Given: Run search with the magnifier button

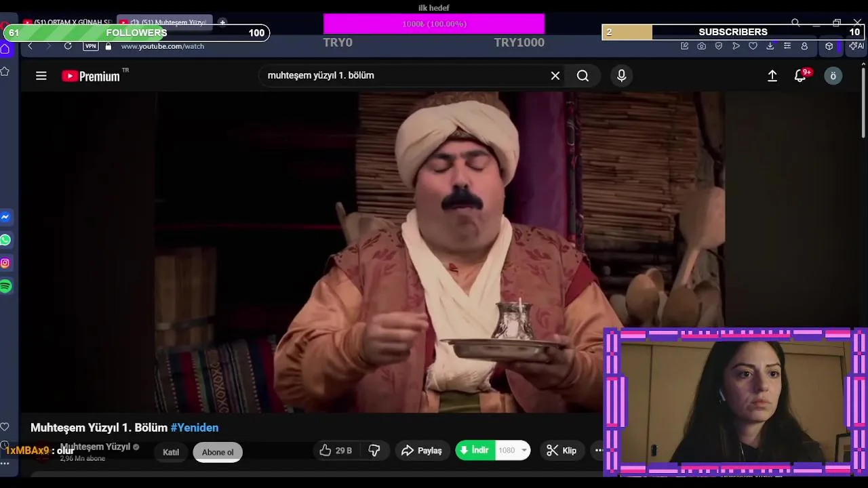Looking at the screenshot, I should point(583,76).
